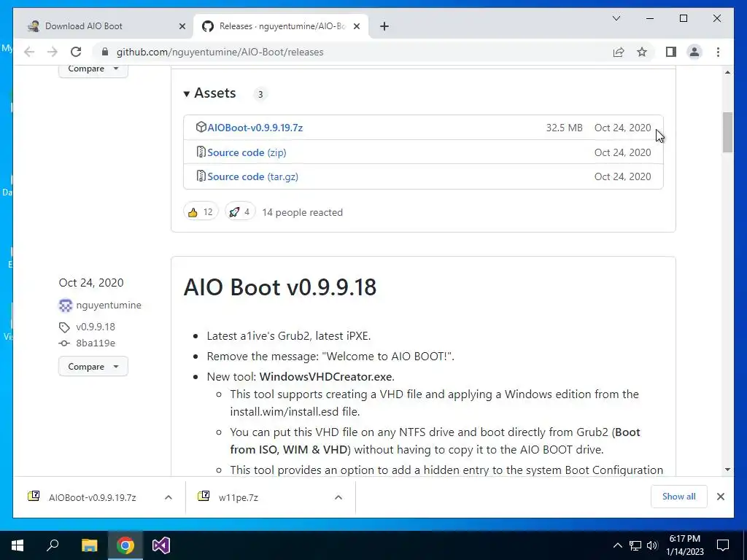Image resolution: width=747 pixels, height=560 pixels.
Task: Open the Windows notification center
Action: 723,545
